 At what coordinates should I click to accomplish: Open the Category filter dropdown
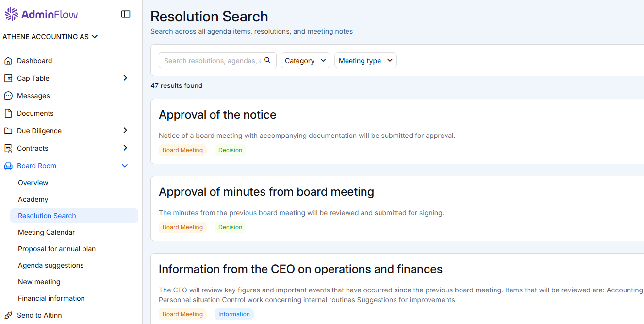pos(305,61)
